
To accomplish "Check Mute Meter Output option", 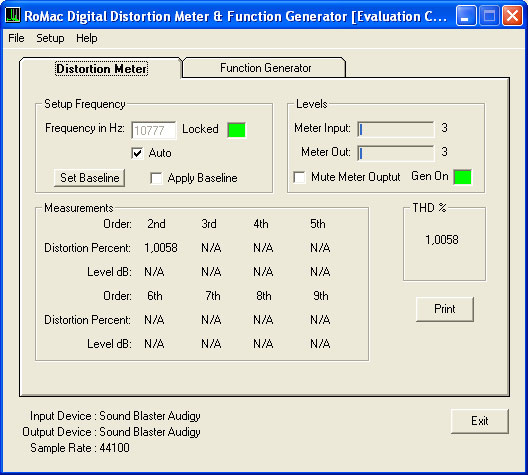I will 299,177.
